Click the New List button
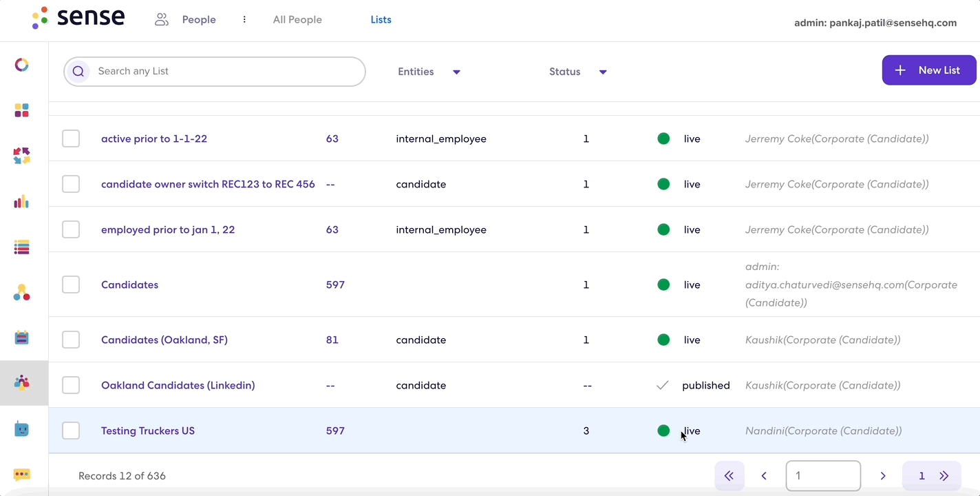This screenshot has height=496, width=980. [929, 70]
